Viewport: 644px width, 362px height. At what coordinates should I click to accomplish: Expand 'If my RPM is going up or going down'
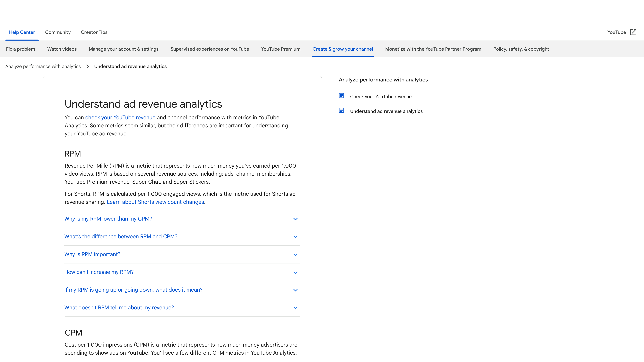[133, 290]
